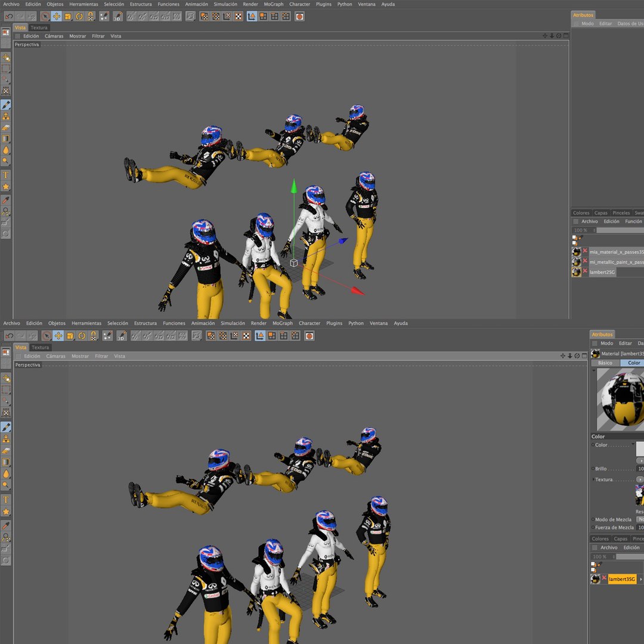Image resolution: width=644 pixels, height=644 pixels.
Task: Toggle the red X beside lambert2SG
Action: (585, 271)
